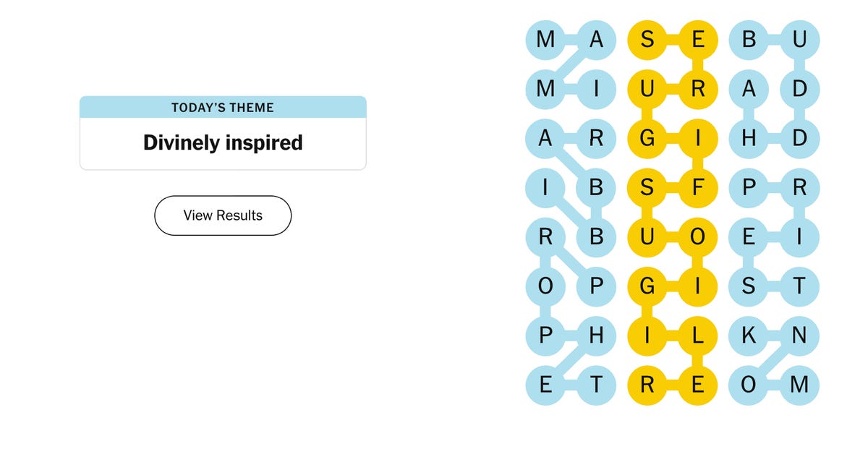Click the B that starts BUDDHA
The width and height of the screenshot is (868, 449).
[x=749, y=40]
